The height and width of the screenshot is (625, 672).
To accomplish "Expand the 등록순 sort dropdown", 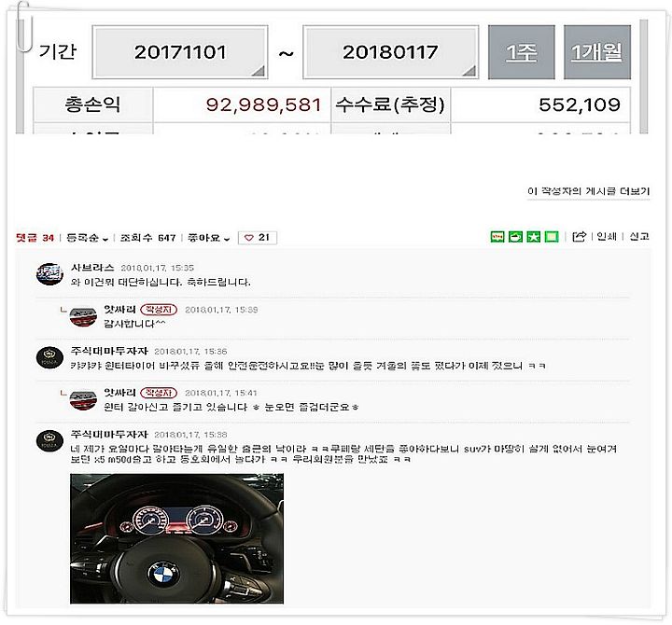I will (88, 238).
